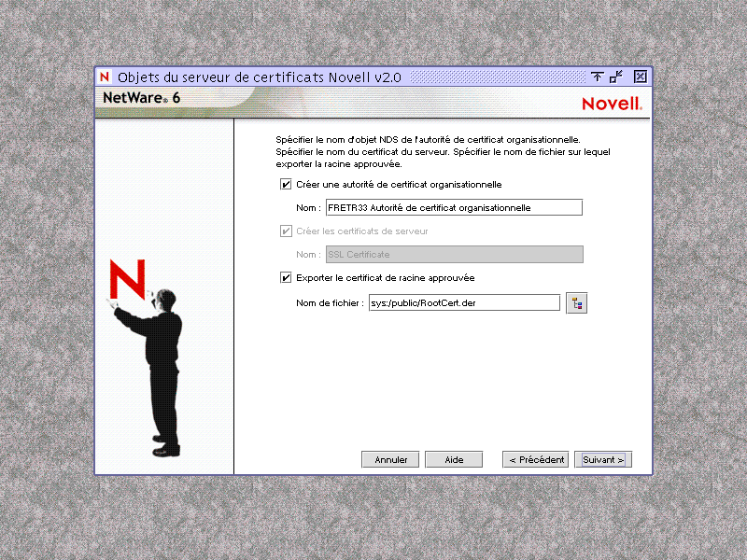Uncheck 'Exporter le certificat de racine approuvée'
The image size is (747, 560).
pyautogui.click(x=285, y=277)
